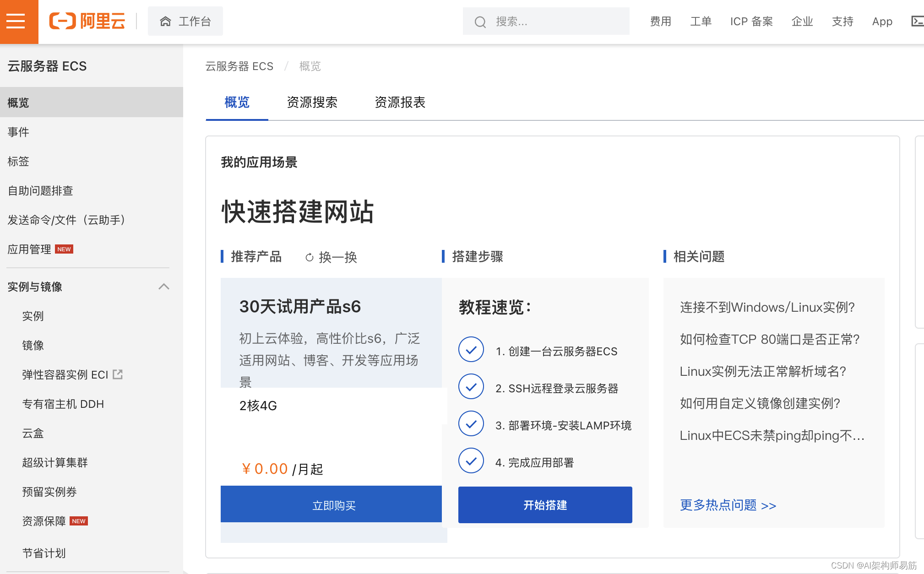The height and width of the screenshot is (574, 924).
Task: Switch to the 资源报表 tab
Action: tap(400, 102)
